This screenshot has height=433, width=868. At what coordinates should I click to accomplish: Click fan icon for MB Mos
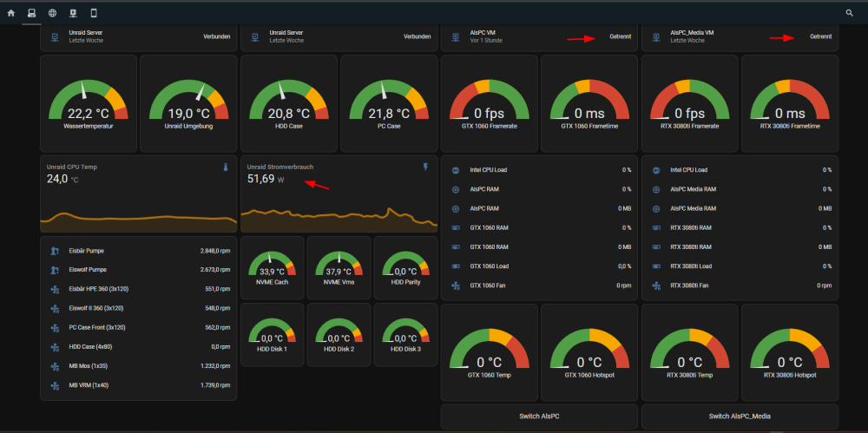pos(54,366)
